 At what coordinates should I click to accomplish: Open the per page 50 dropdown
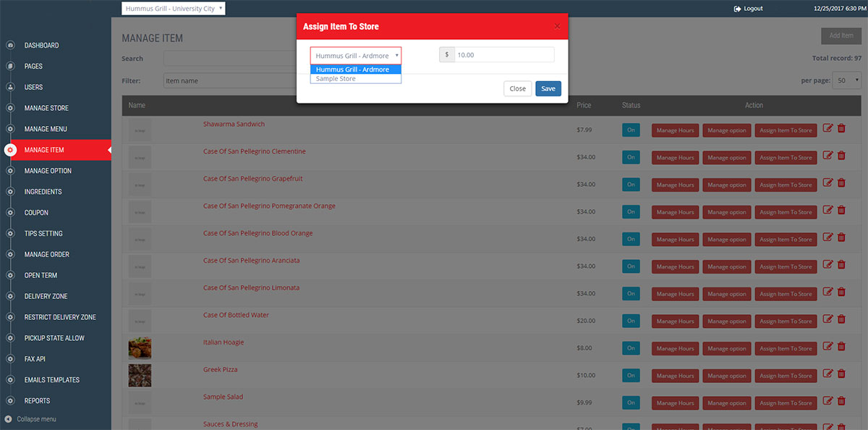pyautogui.click(x=847, y=80)
